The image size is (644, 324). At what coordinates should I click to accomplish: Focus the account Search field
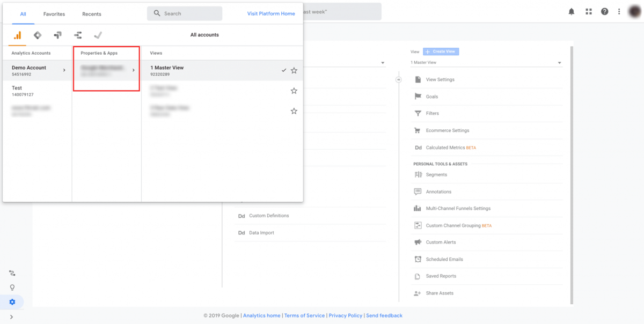point(185,13)
